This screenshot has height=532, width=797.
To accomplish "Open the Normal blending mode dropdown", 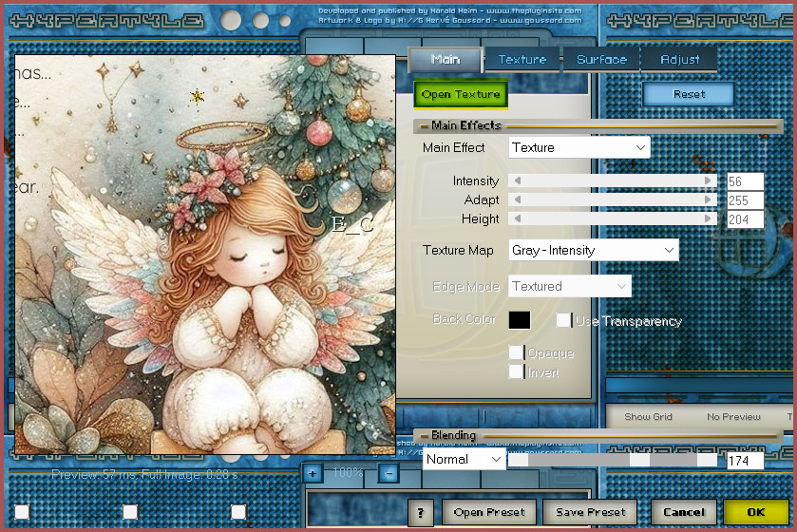I will tap(465, 459).
